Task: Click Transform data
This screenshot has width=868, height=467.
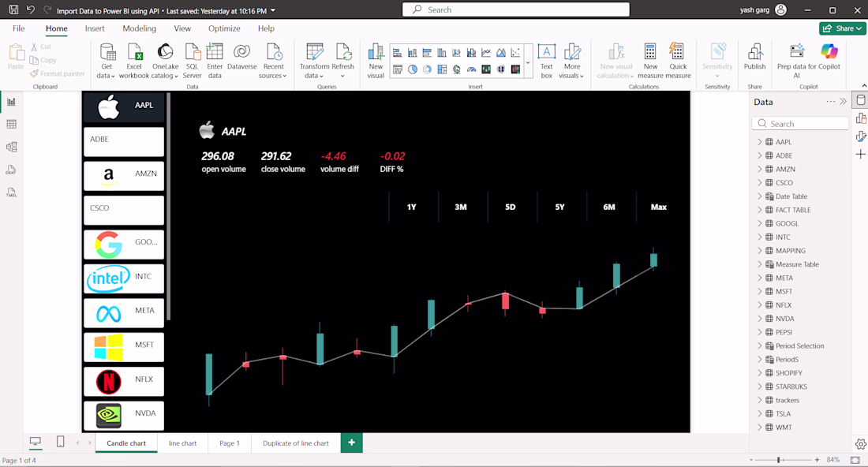Action: (x=314, y=61)
